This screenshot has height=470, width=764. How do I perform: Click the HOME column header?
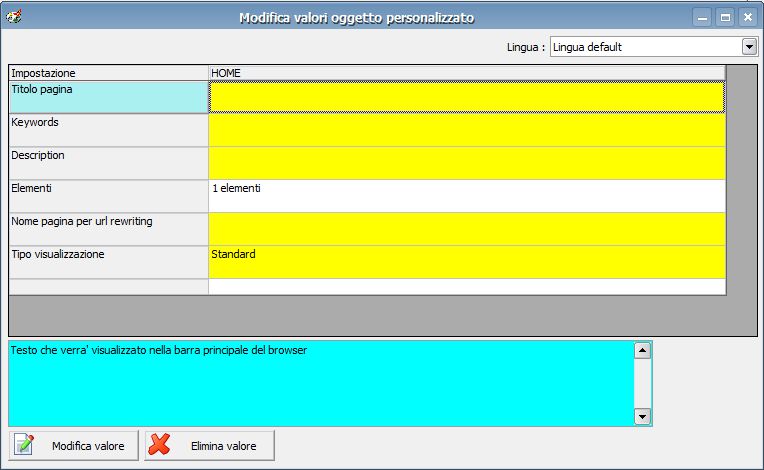coord(467,73)
